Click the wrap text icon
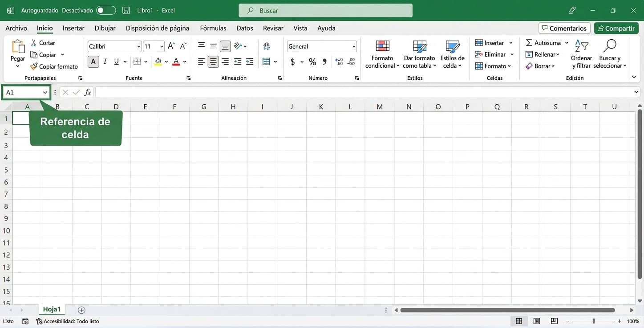 click(267, 46)
